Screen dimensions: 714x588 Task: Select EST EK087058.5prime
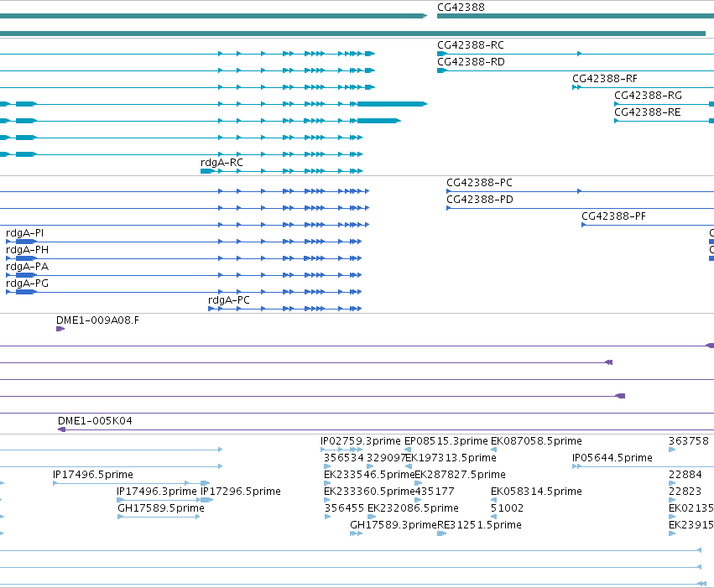pyautogui.click(x=536, y=441)
